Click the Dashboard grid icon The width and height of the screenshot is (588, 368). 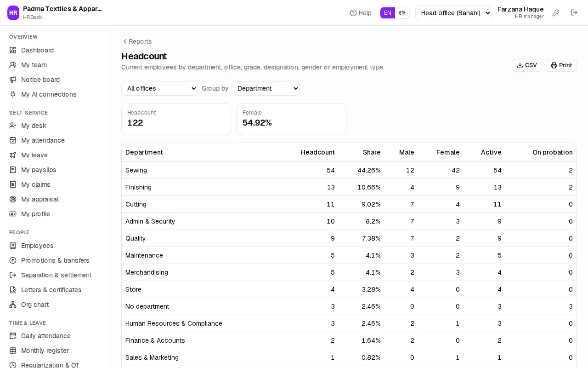pyautogui.click(x=13, y=50)
